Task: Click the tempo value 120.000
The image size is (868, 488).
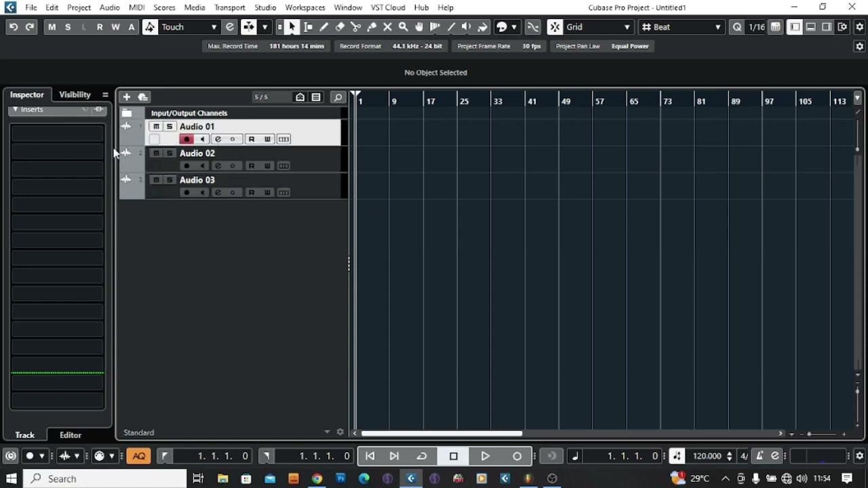Action: pos(707,456)
